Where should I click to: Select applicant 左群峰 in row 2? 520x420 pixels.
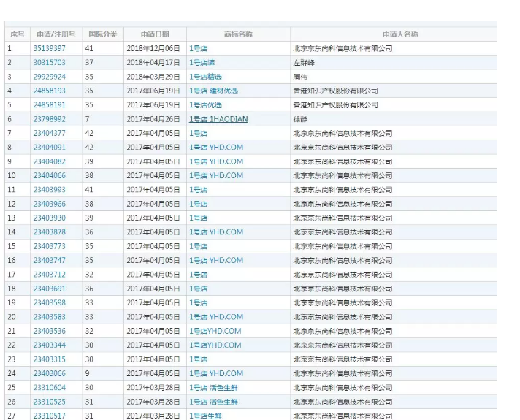(304, 62)
